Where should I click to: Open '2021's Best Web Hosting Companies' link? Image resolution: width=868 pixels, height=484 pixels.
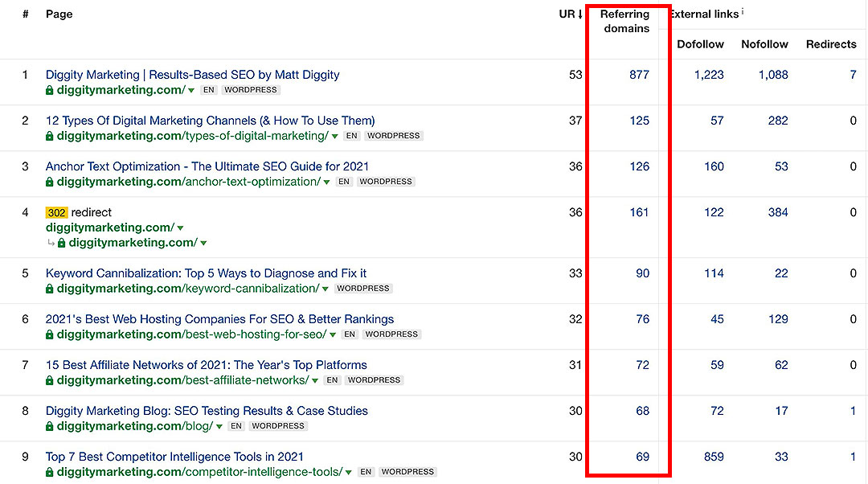(219, 319)
